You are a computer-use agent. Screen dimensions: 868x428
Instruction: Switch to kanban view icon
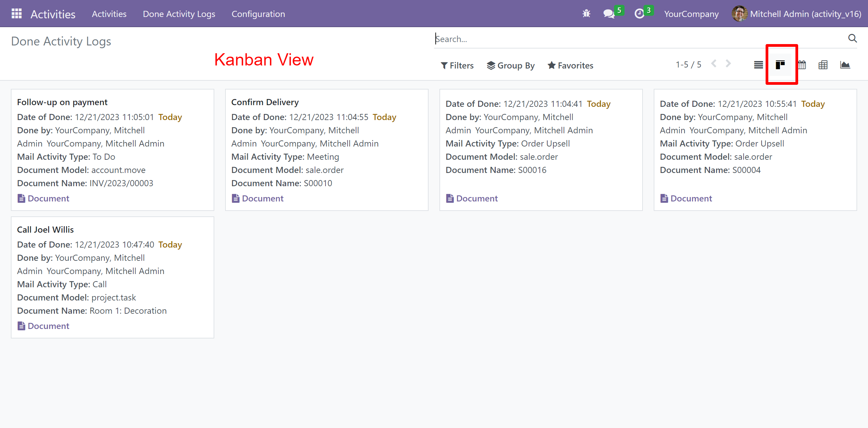coord(780,65)
